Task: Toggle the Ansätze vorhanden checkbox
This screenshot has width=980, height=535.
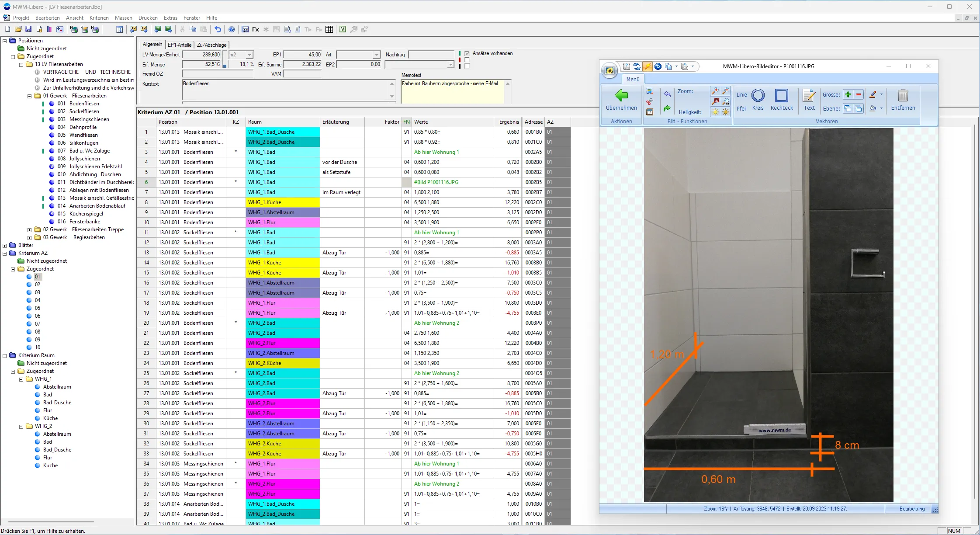Action: coord(467,53)
